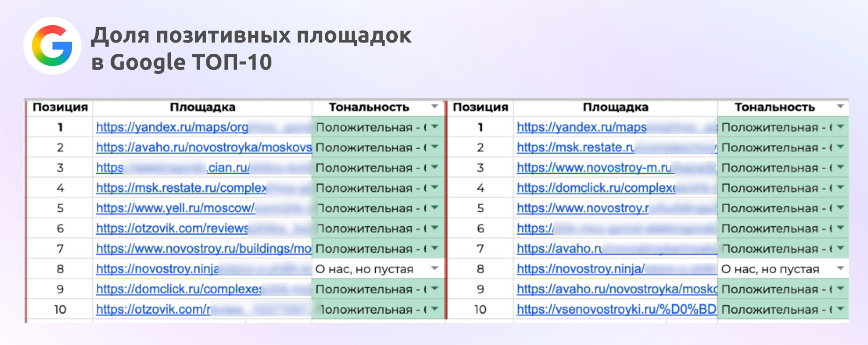
Task: Open tonality dropdown for the novostroy.ru/buildings row
Action: [435, 248]
